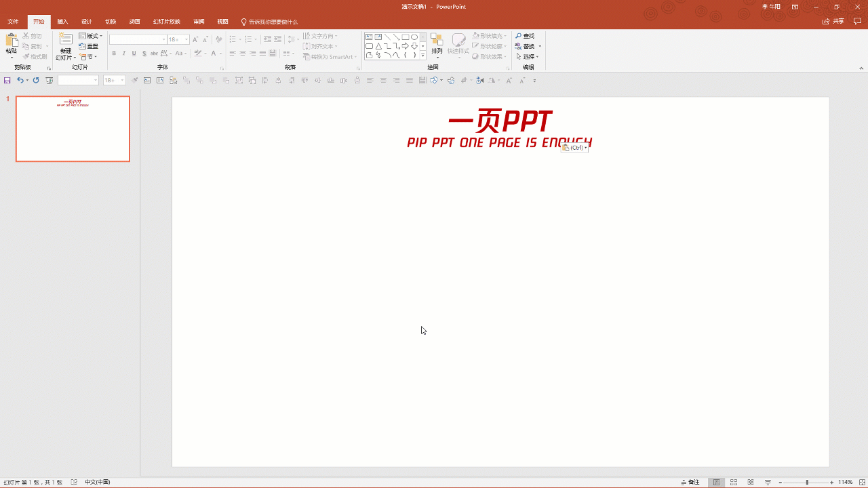Select slide 1 thumbnail in the panel
This screenshot has width=868, height=488.
pyautogui.click(x=73, y=129)
